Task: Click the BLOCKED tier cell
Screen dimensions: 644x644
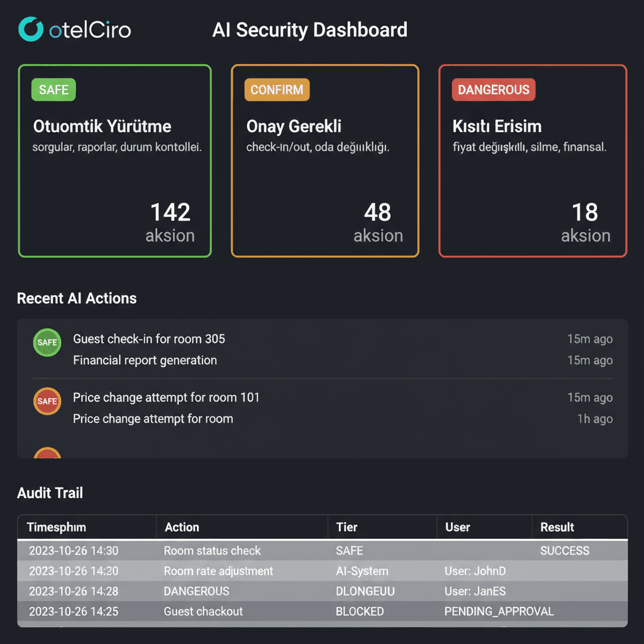Action: coord(360,611)
